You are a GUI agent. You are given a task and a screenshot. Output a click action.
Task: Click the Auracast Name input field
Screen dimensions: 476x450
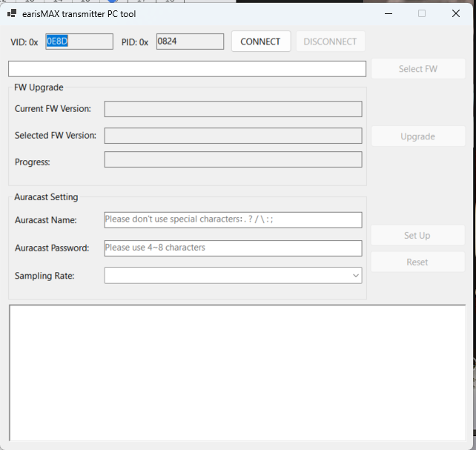[x=233, y=220]
